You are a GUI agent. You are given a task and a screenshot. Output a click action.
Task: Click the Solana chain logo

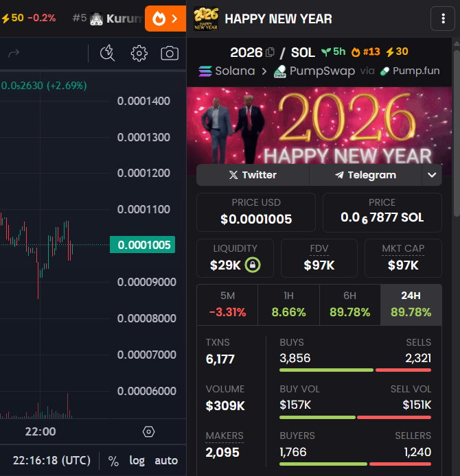pyautogui.click(x=205, y=71)
